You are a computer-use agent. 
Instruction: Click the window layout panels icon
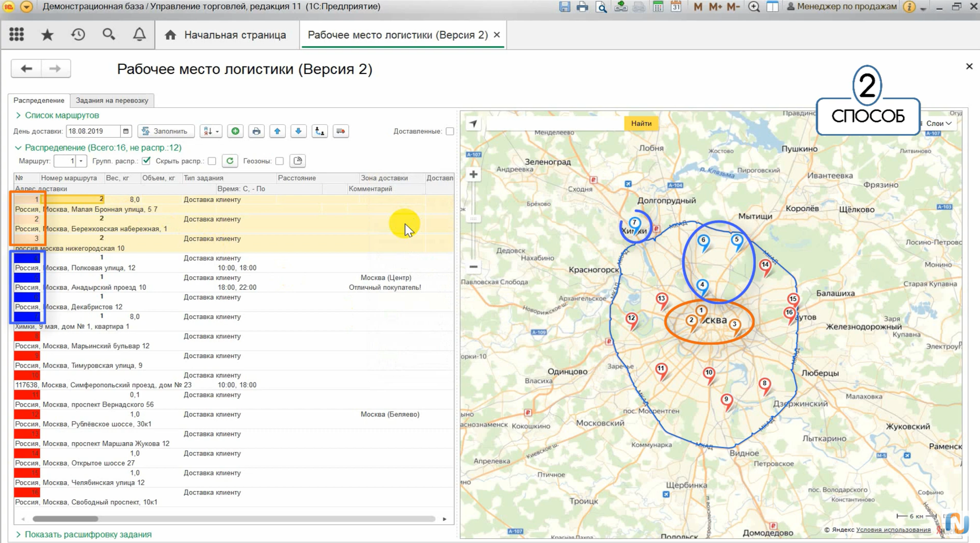772,7
